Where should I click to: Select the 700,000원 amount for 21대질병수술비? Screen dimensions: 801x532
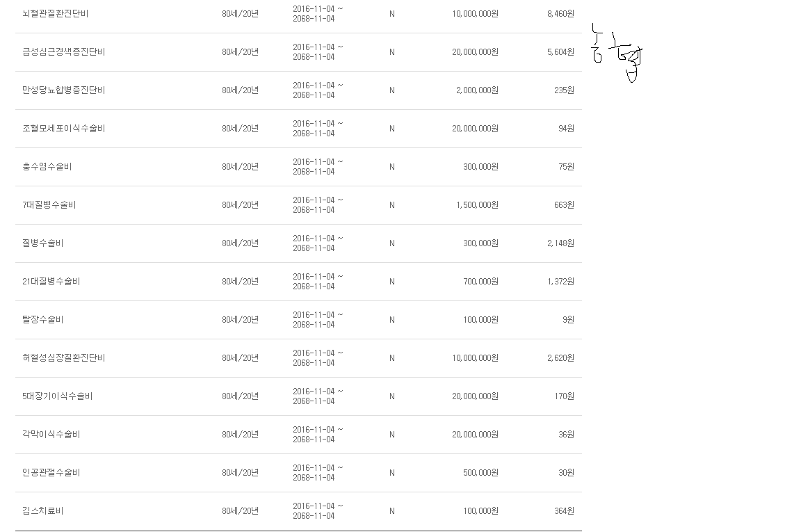click(480, 282)
